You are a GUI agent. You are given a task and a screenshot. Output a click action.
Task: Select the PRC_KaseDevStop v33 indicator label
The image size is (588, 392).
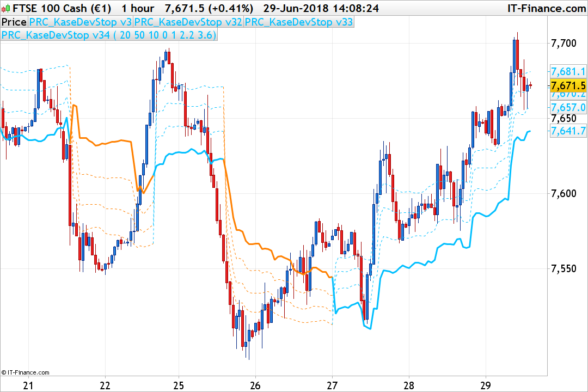[298, 22]
